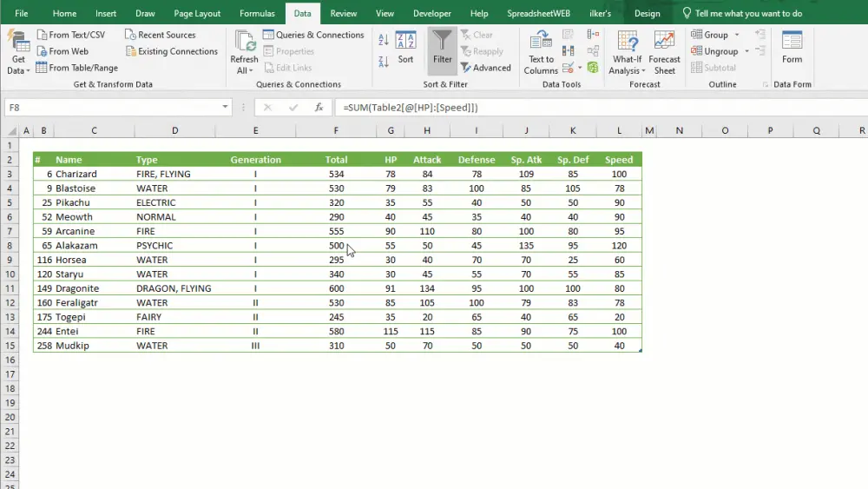
Task: Click the Hide Detail outline icon
Action: click(760, 51)
